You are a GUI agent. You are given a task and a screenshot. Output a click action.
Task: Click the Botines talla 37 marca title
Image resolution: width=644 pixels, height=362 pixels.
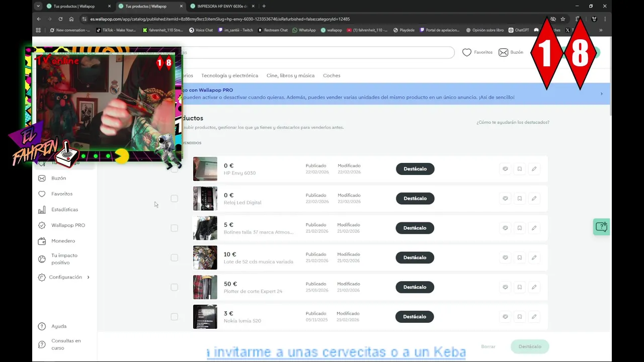(x=259, y=232)
